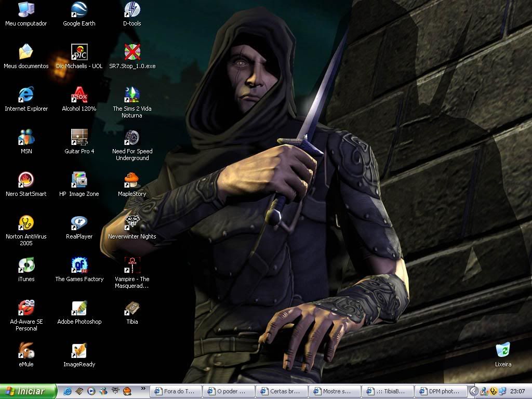Open HP Image Zone shortcut
Viewport: 532px width, 399px height.
pyautogui.click(x=79, y=184)
